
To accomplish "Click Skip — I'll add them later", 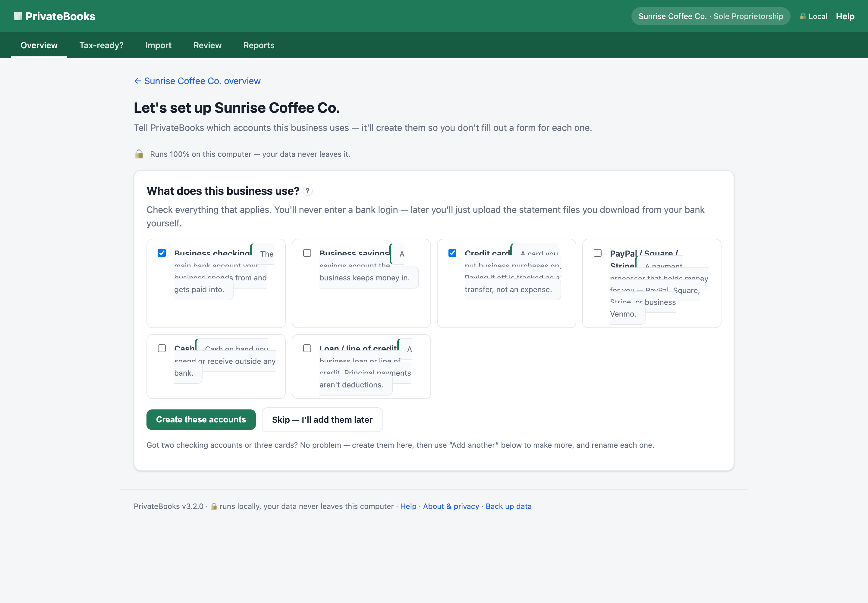I will tap(322, 420).
